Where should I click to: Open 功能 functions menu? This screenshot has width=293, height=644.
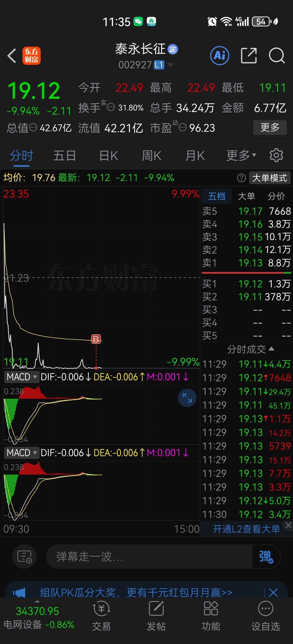tap(211, 616)
